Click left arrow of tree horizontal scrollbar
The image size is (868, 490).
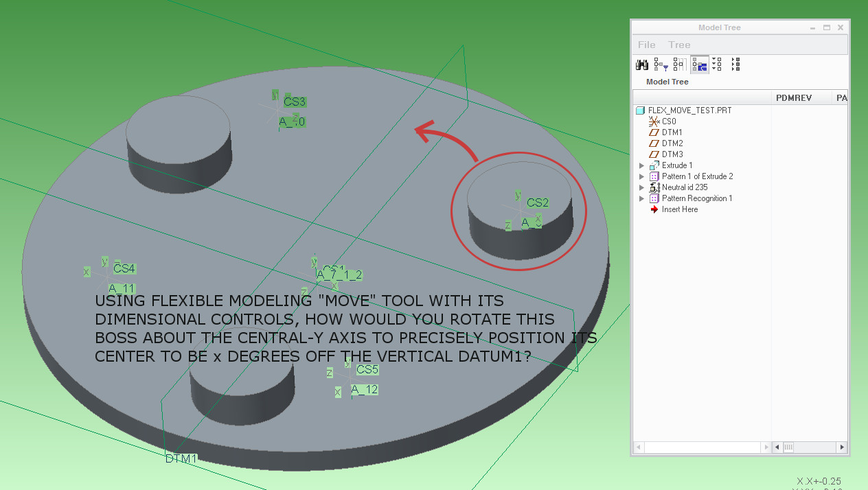click(639, 447)
